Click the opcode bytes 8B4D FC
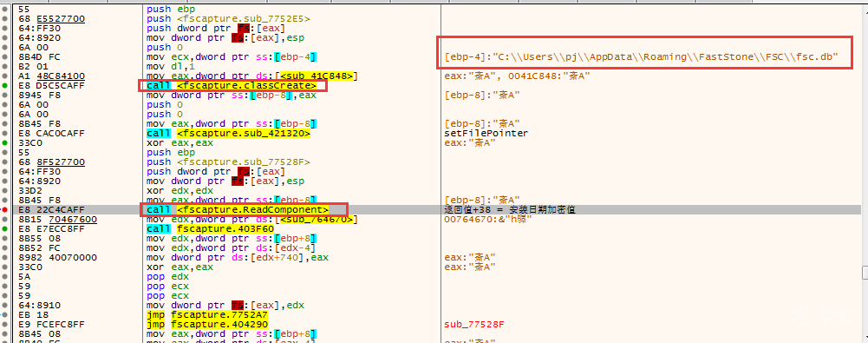 [x=39, y=57]
